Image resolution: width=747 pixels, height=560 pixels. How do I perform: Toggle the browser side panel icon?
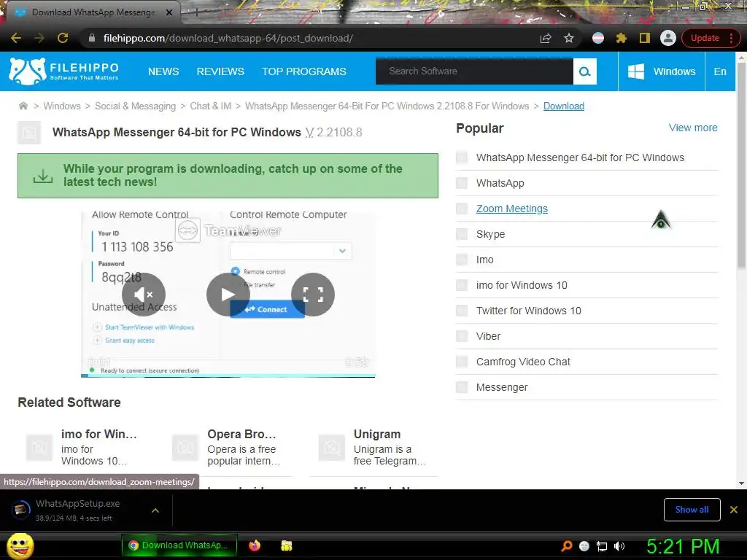point(645,38)
